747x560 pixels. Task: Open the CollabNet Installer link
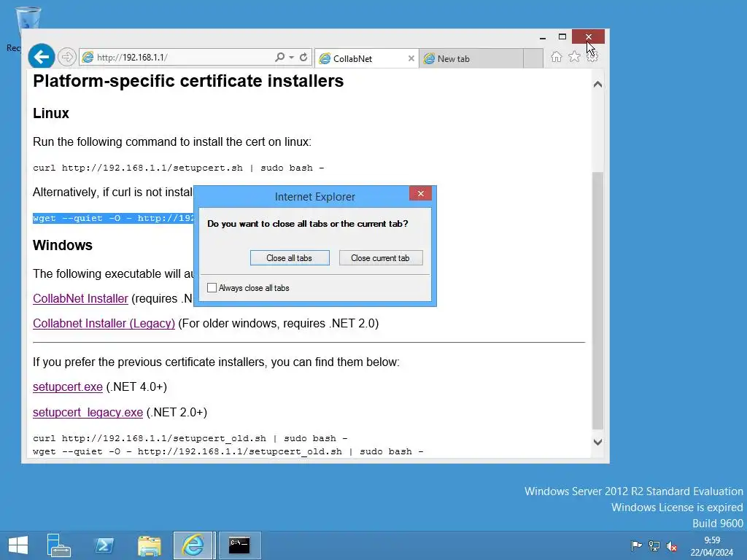[80, 298]
